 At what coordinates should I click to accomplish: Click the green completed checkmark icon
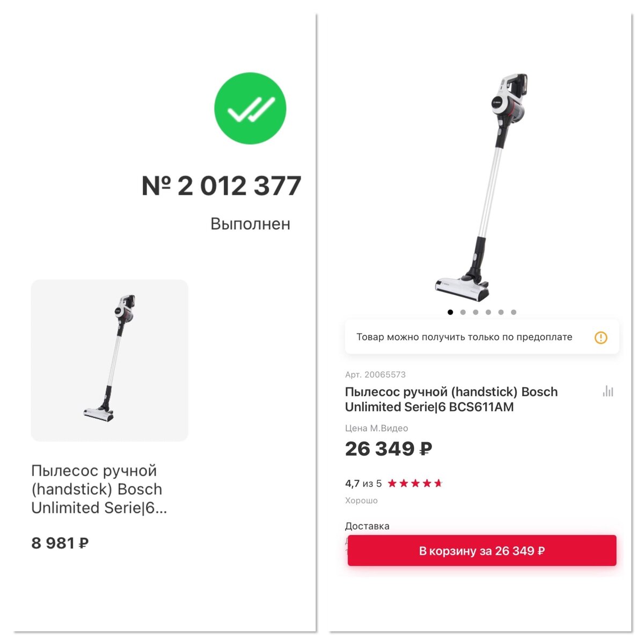(x=250, y=108)
